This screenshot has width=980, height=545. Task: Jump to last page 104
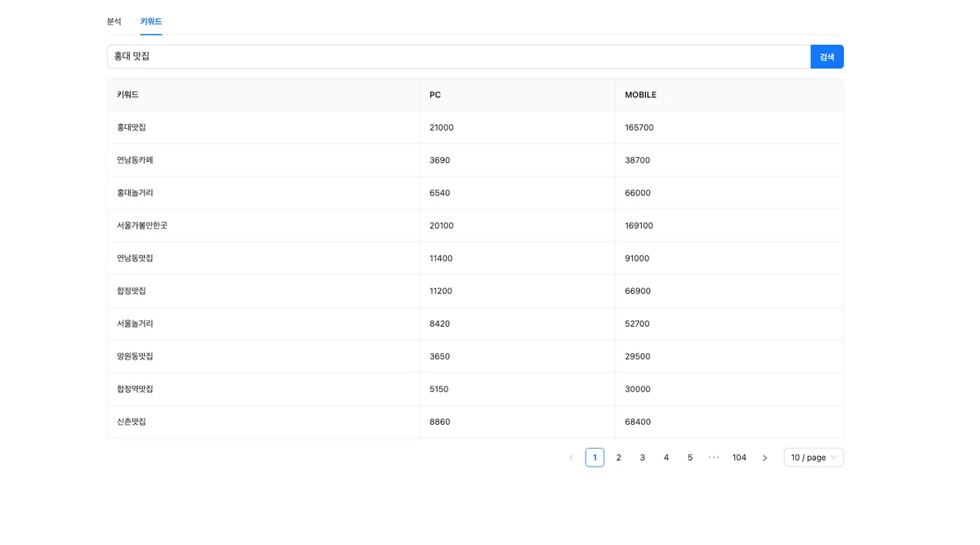pyautogui.click(x=739, y=458)
